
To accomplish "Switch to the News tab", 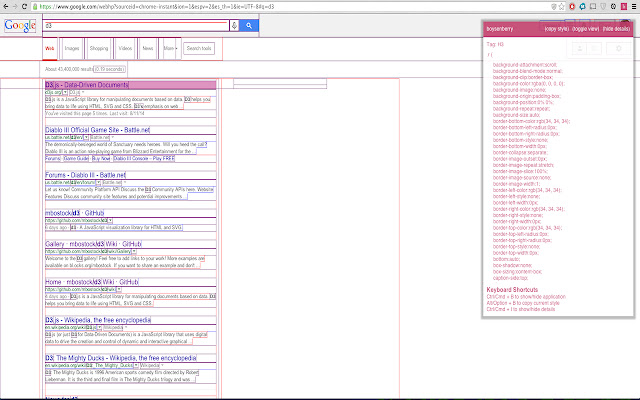I will pyautogui.click(x=148, y=48).
